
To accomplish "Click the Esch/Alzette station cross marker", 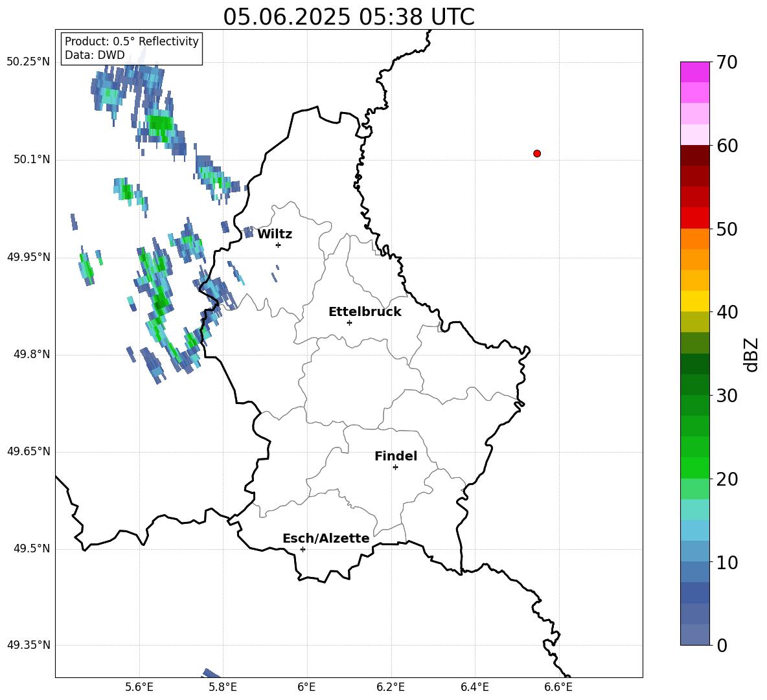I will 303,549.
